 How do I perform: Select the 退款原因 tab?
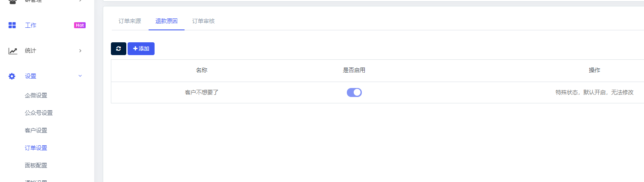167,21
